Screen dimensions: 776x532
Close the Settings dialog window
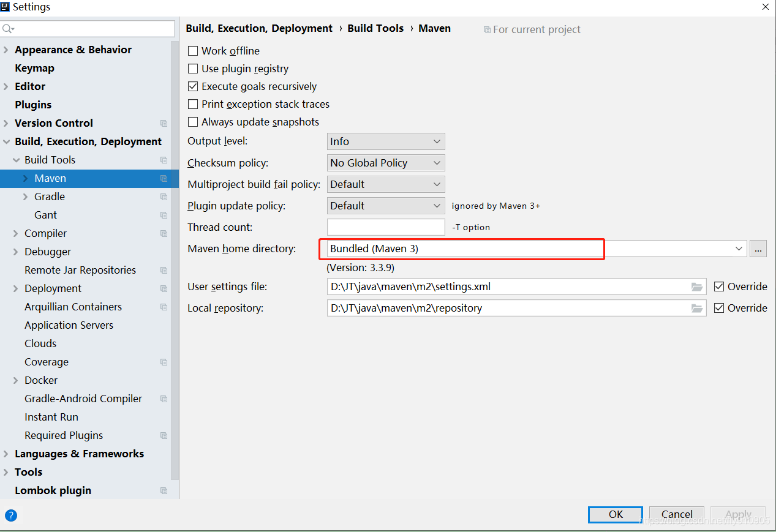[765, 7]
